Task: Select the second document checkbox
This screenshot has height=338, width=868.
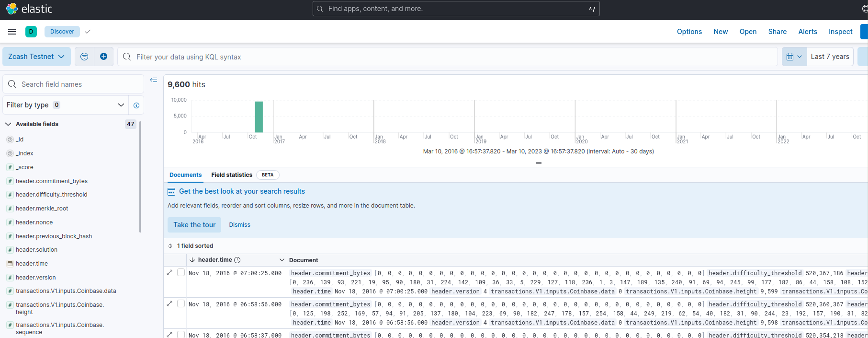Action: tap(181, 303)
